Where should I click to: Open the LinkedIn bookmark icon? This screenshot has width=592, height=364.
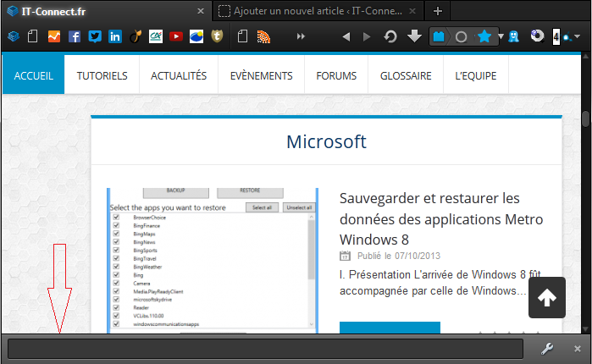pyautogui.click(x=115, y=36)
